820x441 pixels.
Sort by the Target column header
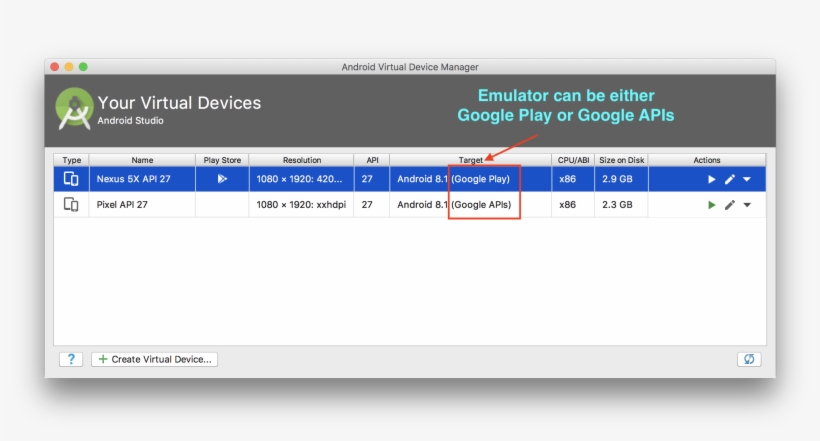click(471, 160)
